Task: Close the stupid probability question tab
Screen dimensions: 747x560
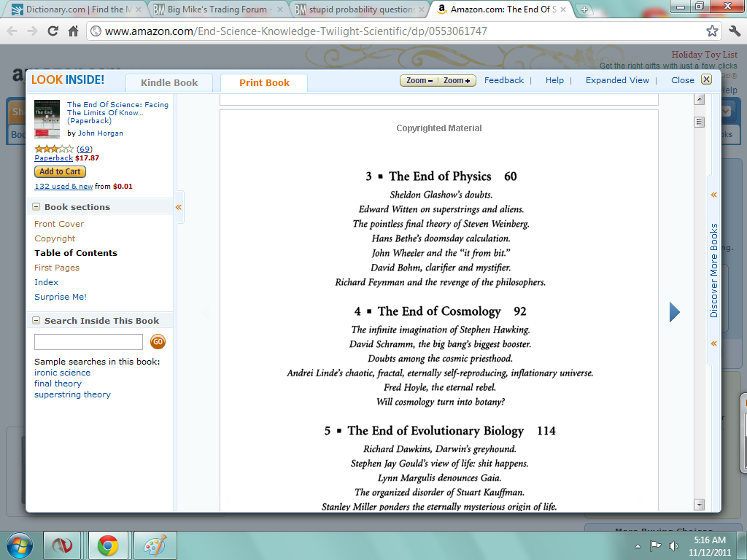Action: pos(421,9)
